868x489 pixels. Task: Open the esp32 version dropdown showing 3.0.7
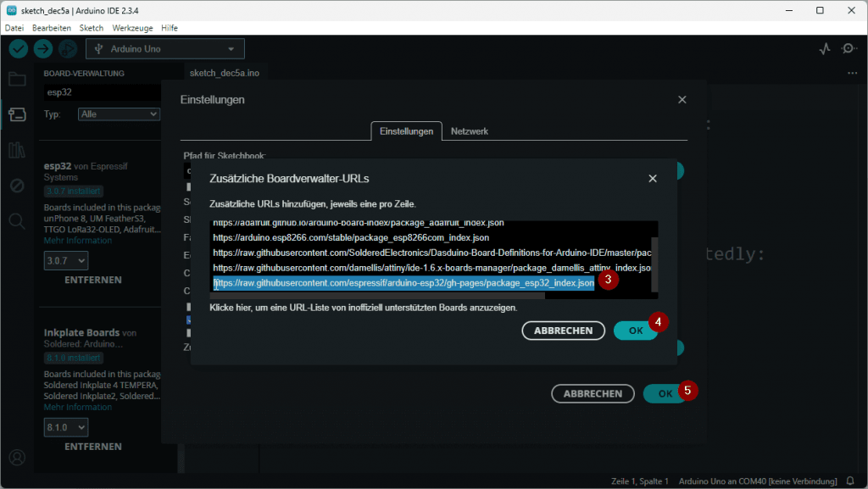point(65,262)
